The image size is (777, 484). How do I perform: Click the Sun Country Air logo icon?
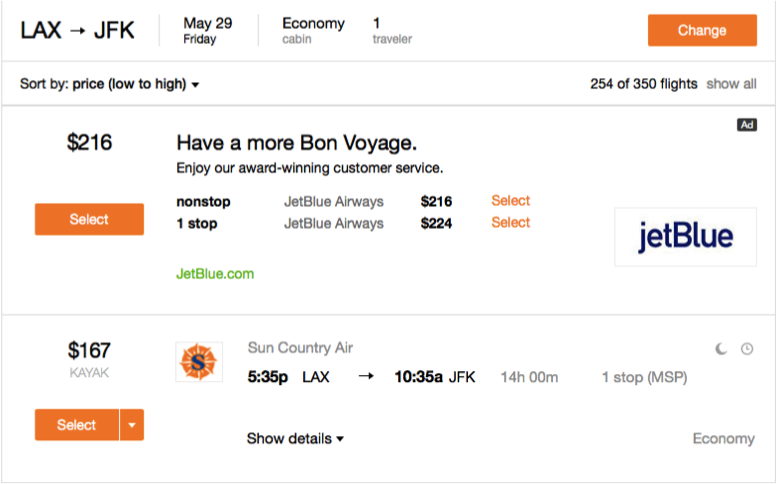199,362
